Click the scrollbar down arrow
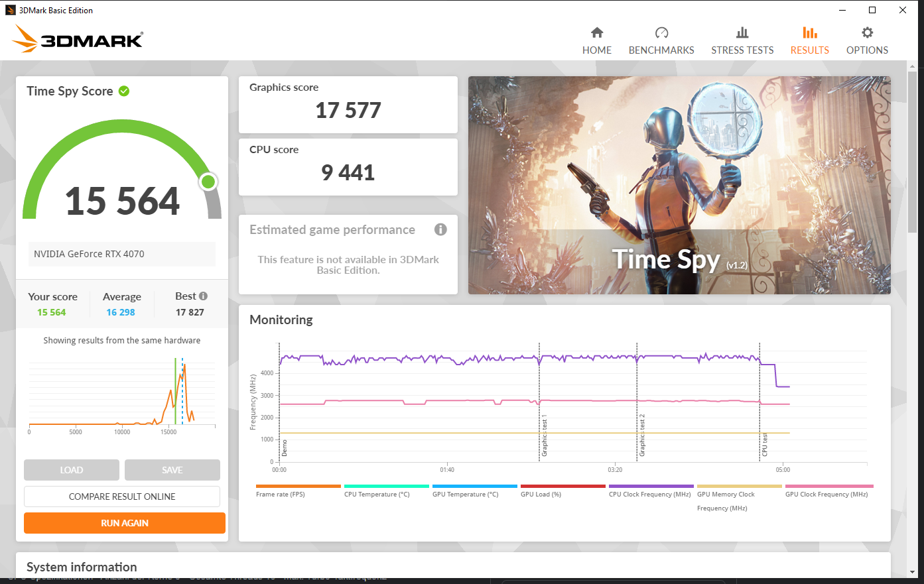Screen dimensions: 924x584 [x=913, y=571]
